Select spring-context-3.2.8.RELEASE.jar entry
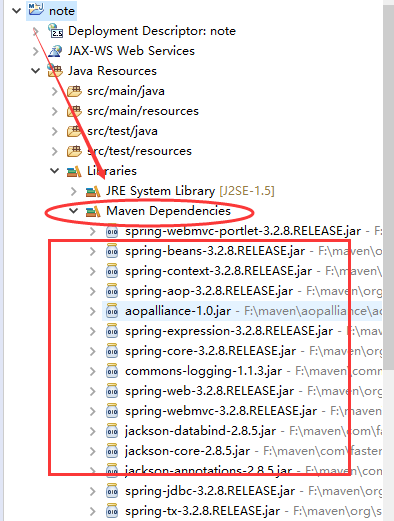394x521 pixels. point(219,271)
